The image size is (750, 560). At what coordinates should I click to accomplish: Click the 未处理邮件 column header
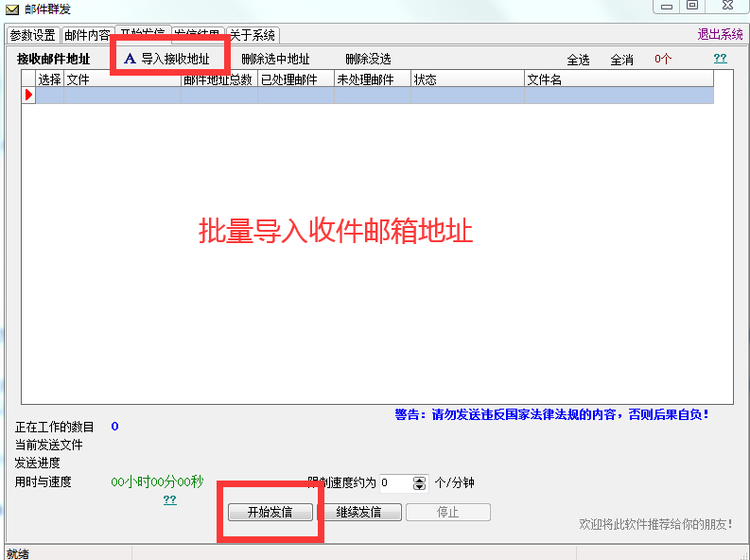[x=373, y=79]
